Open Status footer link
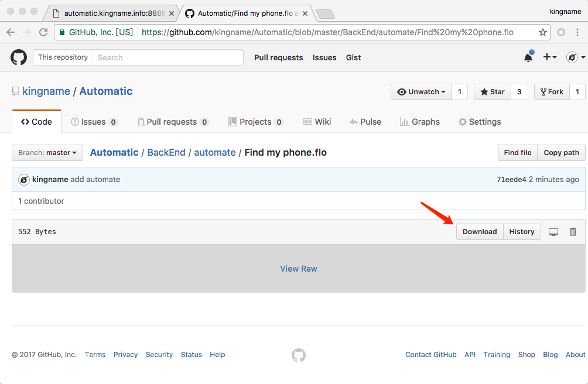The width and height of the screenshot is (588, 384). coord(192,355)
